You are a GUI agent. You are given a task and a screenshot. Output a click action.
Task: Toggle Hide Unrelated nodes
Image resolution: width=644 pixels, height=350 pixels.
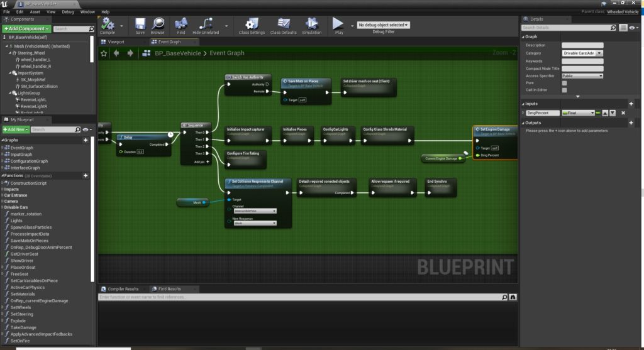[206, 26]
